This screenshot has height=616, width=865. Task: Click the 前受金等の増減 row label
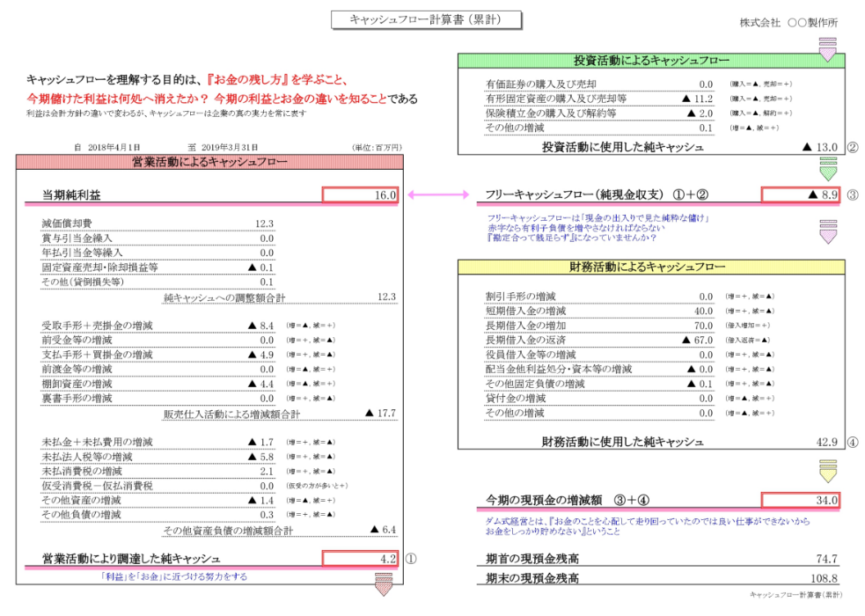[77, 341]
